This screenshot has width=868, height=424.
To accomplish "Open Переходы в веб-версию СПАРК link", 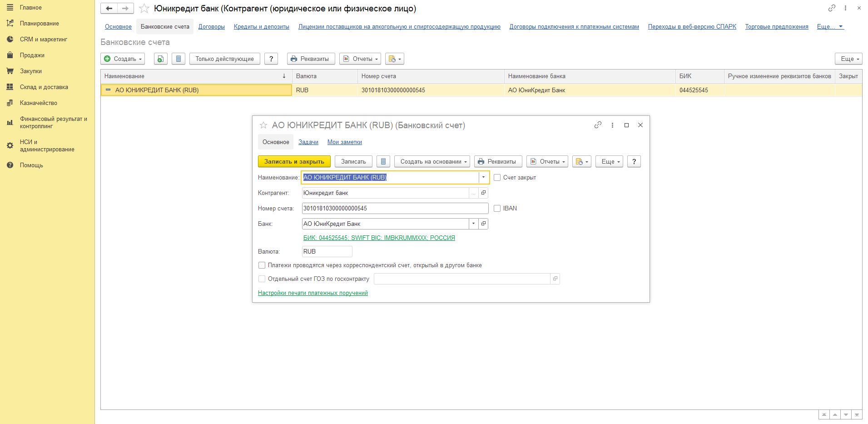I will 692,27.
